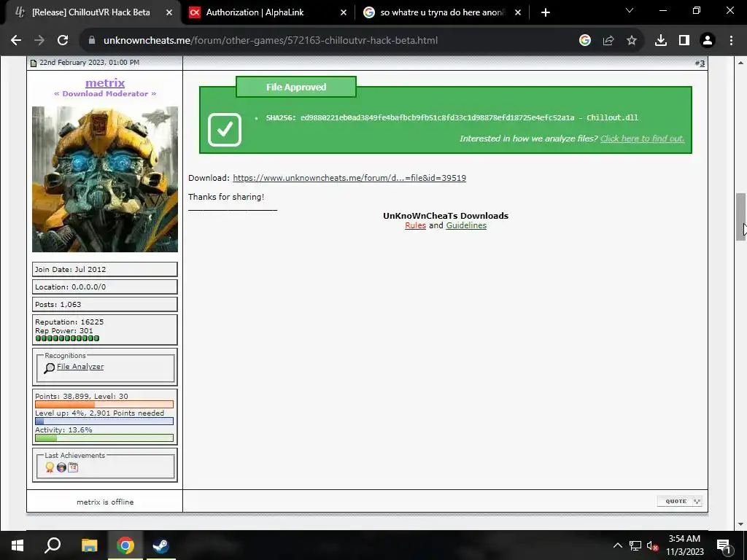This screenshot has width=747, height=560.
Task: Close the ChilloutVR Hack Beta tab
Action: coord(169,12)
